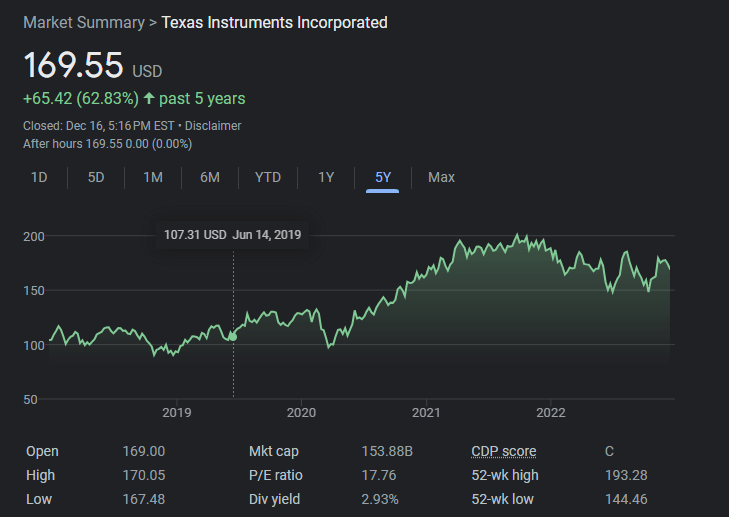Screen dimensions: 729x517
Task: Select the active 5Y tab
Action: coord(383,178)
